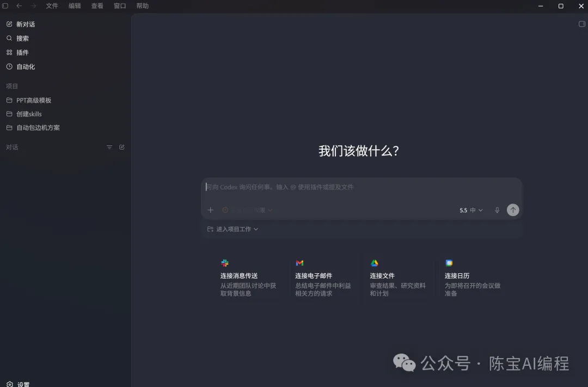The height and width of the screenshot is (387, 588).
Task: Click the 对话 section header
Action: pyautogui.click(x=12, y=148)
